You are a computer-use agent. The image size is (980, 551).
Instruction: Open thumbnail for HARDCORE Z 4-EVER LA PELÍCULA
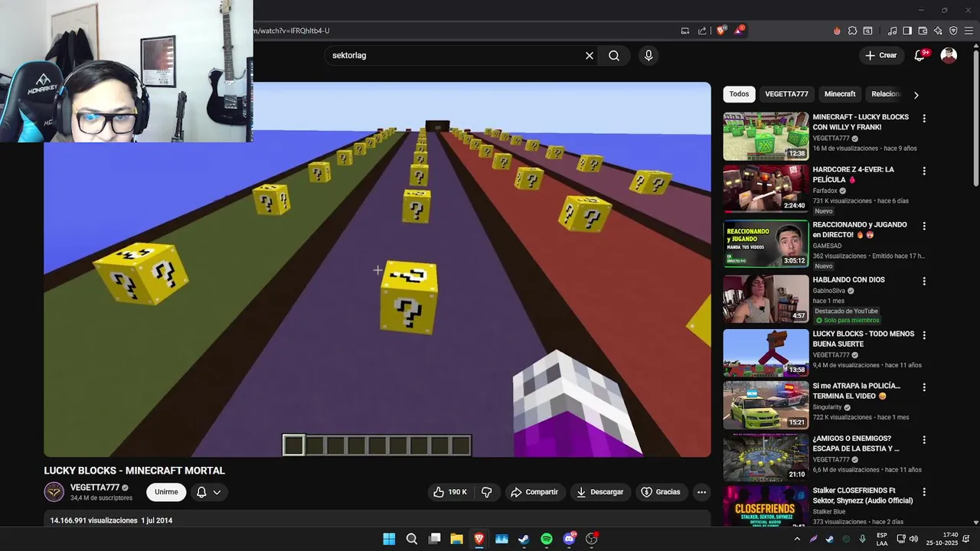point(766,188)
